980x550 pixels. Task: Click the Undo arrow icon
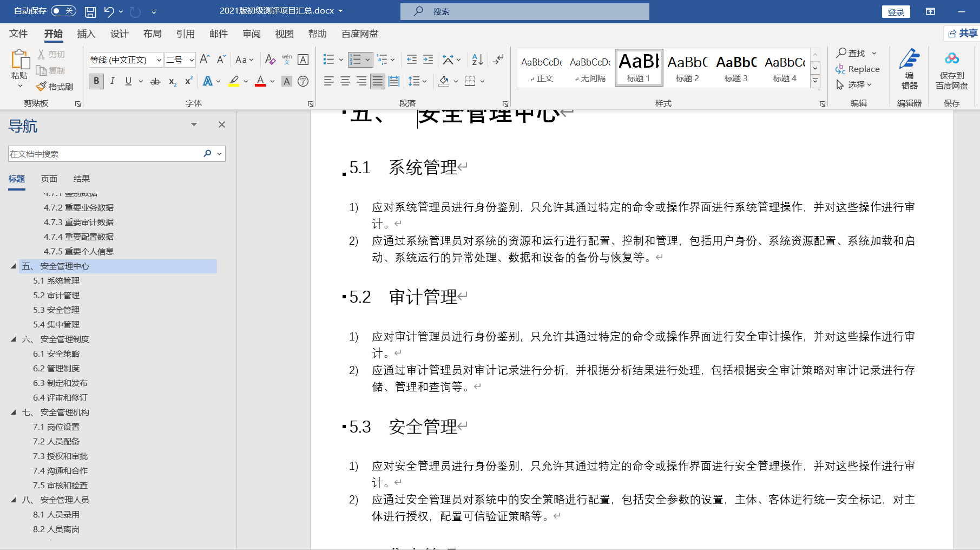(x=109, y=11)
